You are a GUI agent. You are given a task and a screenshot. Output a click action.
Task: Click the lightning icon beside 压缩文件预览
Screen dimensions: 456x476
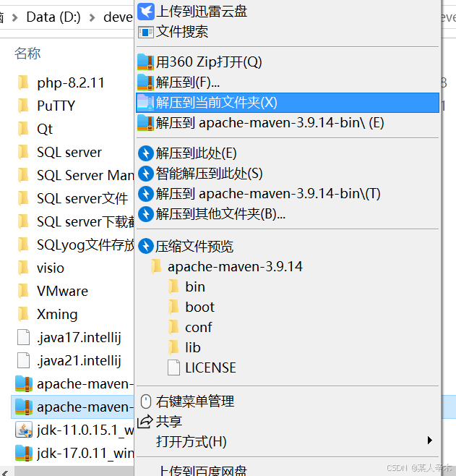tap(146, 246)
